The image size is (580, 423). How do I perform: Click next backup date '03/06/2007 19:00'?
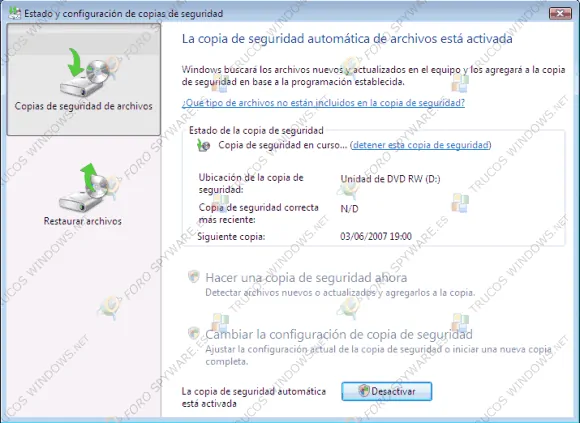(x=376, y=236)
